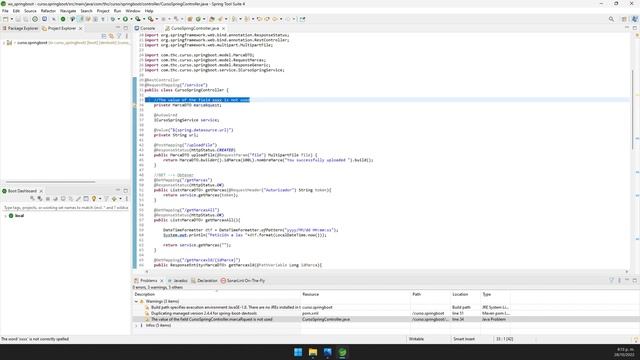
Task: Open the Source menu
Action: (x=30, y=11)
